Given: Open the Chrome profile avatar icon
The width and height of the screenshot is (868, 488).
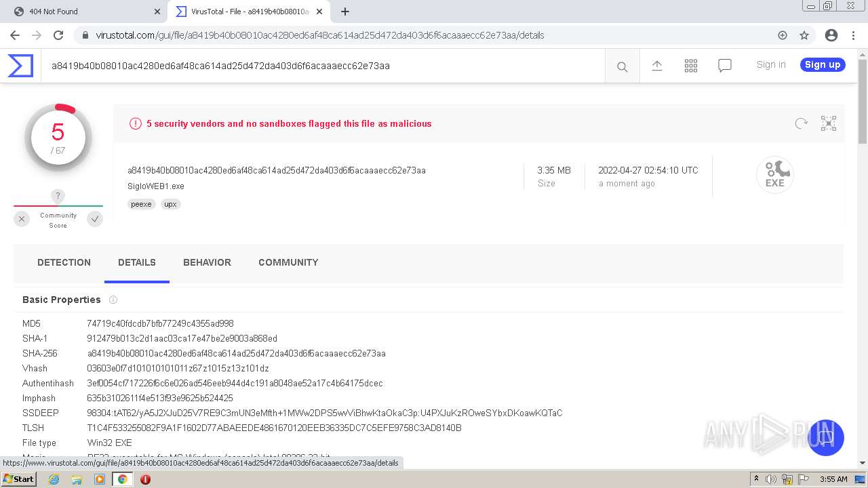Looking at the screenshot, I should [x=831, y=35].
